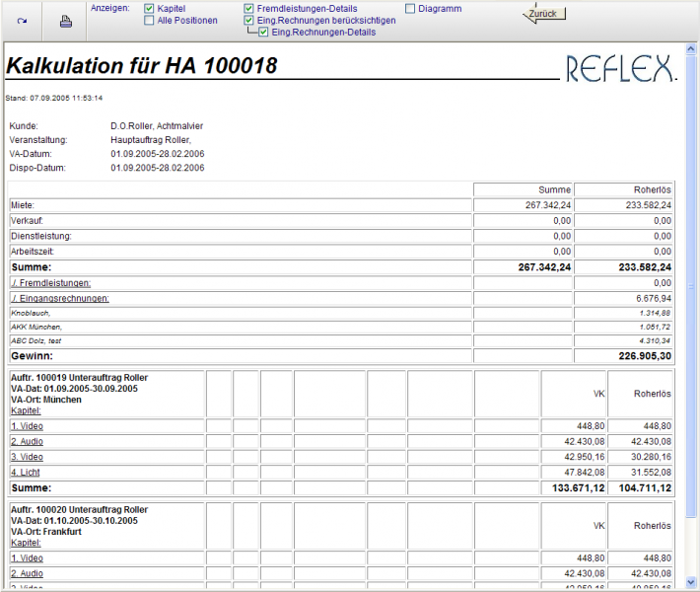
Task: Click Kapitel link under Auftr. 100020
Action: click(x=26, y=543)
